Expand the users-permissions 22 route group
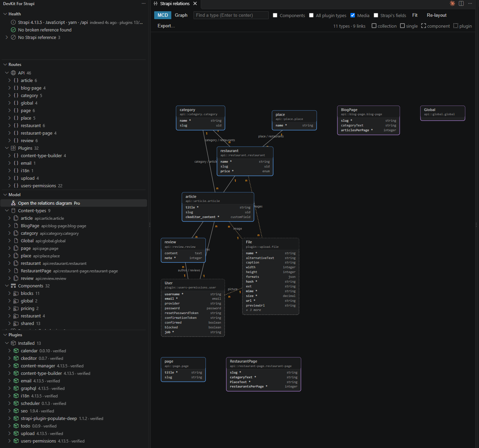The width and height of the screenshot is (479, 448). tap(10, 186)
